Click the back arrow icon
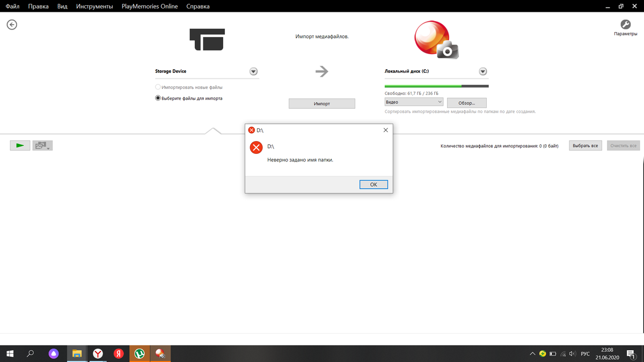The height and width of the screenshot is (362, 644). [12, 25]
